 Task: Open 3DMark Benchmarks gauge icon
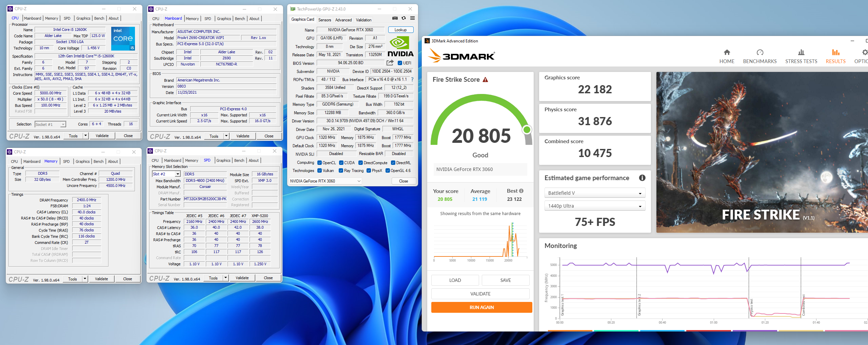[760, 53]
